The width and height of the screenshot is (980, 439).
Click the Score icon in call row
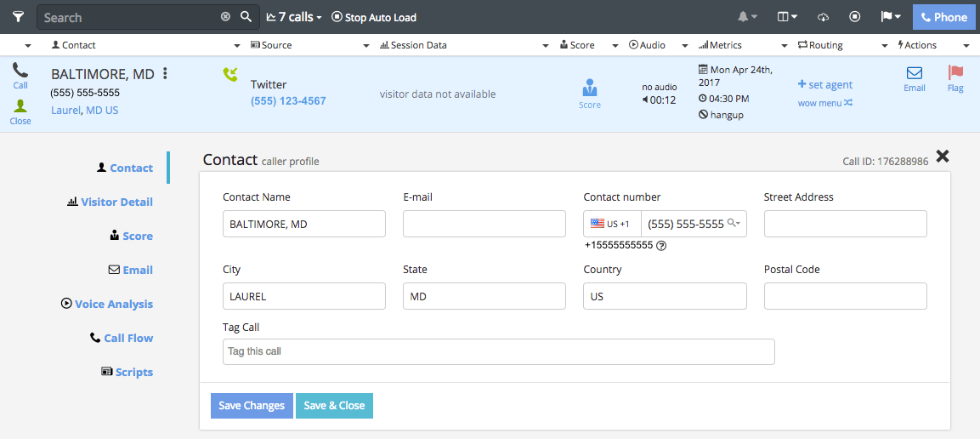click(589, 88)
